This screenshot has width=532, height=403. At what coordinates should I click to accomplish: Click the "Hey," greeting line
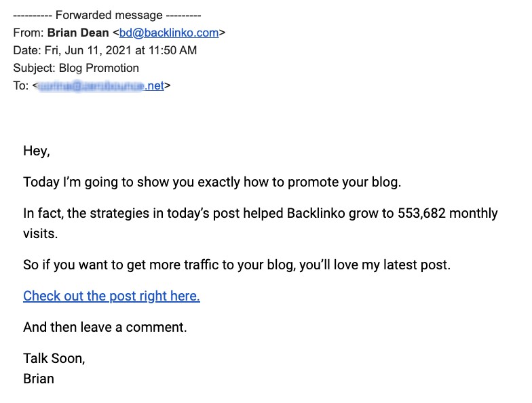coord(37,151)
